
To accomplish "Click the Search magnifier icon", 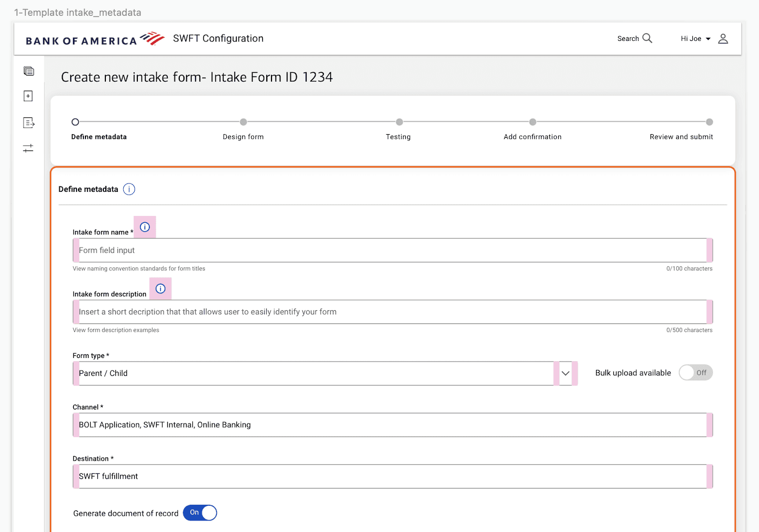I will click(647, 38).
